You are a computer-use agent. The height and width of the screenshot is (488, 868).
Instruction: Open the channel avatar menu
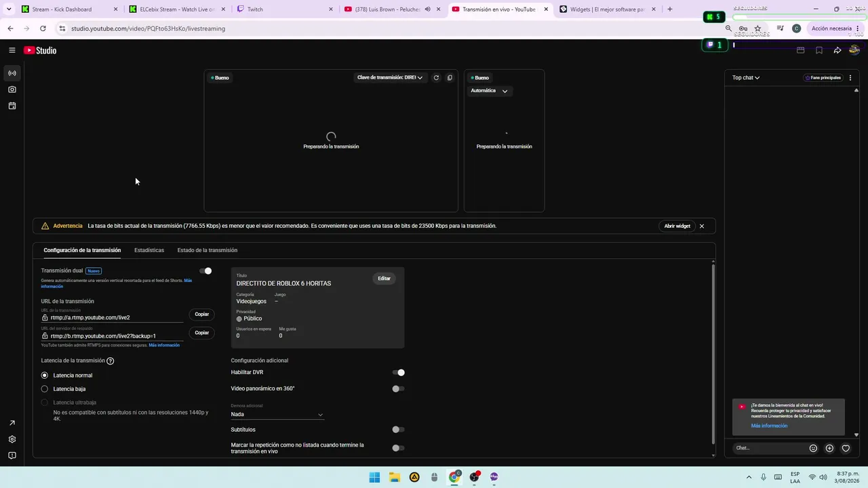854,50
